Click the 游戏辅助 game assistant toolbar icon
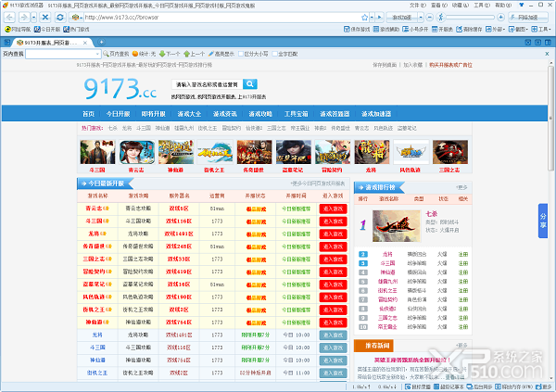The image size is (556, 392). (386, 29)
